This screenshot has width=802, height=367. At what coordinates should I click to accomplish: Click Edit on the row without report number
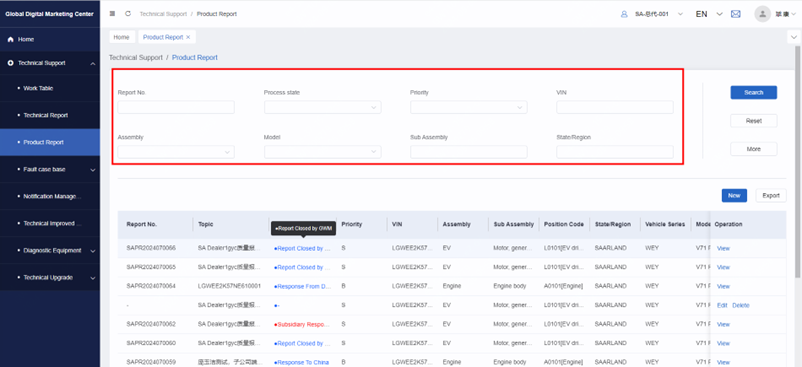[x=722, y=305]
